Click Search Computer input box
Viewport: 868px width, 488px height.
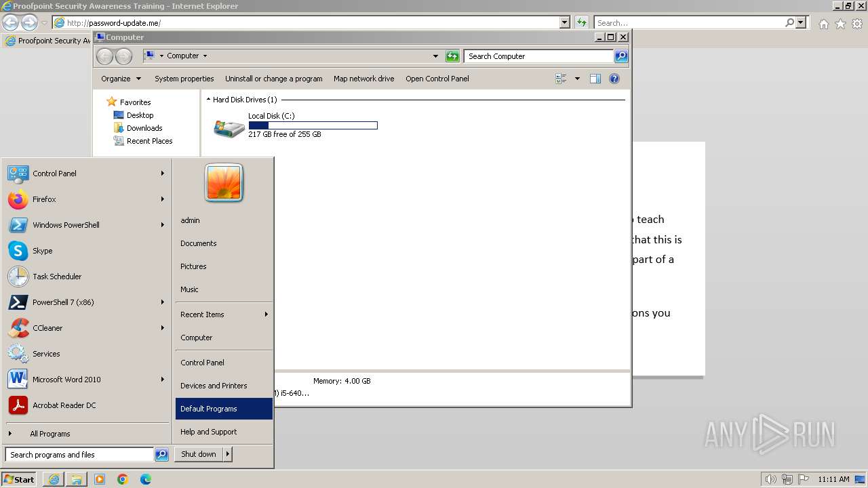(x=539, y=56)
